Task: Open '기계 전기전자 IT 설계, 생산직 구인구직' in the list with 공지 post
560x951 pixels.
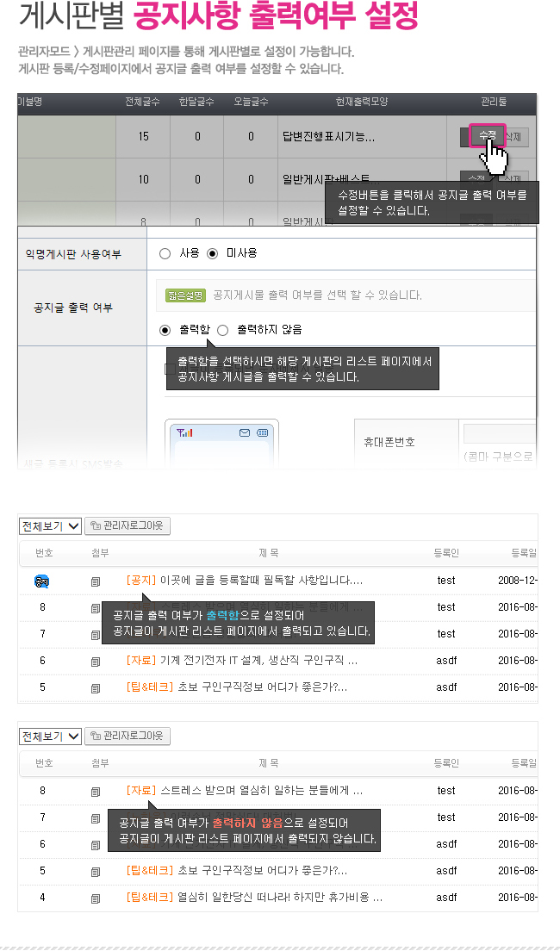Action: tap(258, 661)
